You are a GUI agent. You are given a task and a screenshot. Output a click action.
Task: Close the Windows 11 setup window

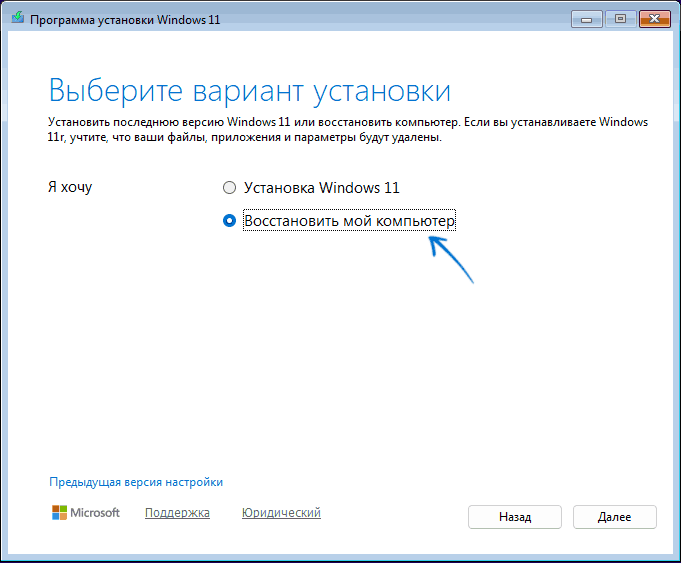pos(655,19)
